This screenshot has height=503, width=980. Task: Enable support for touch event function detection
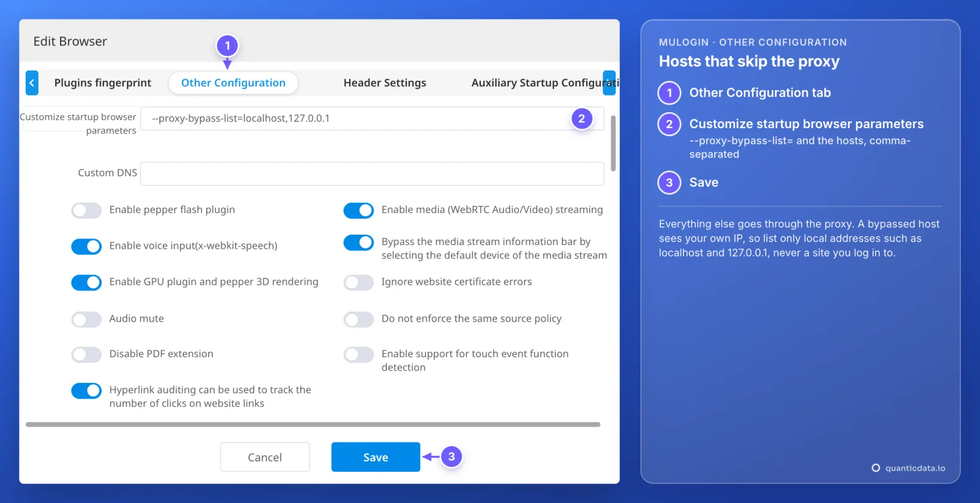click(x=358, y=355)
